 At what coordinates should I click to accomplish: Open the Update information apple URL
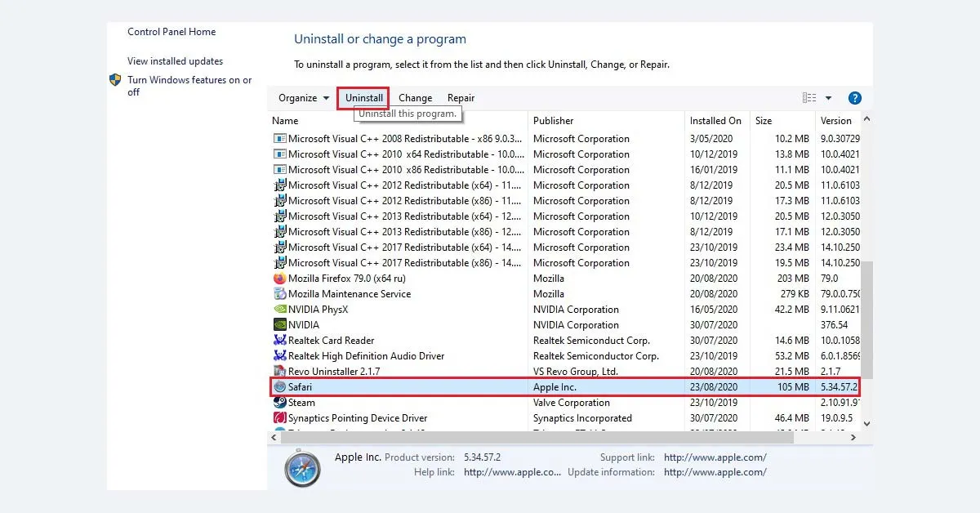tap(715, 472)
